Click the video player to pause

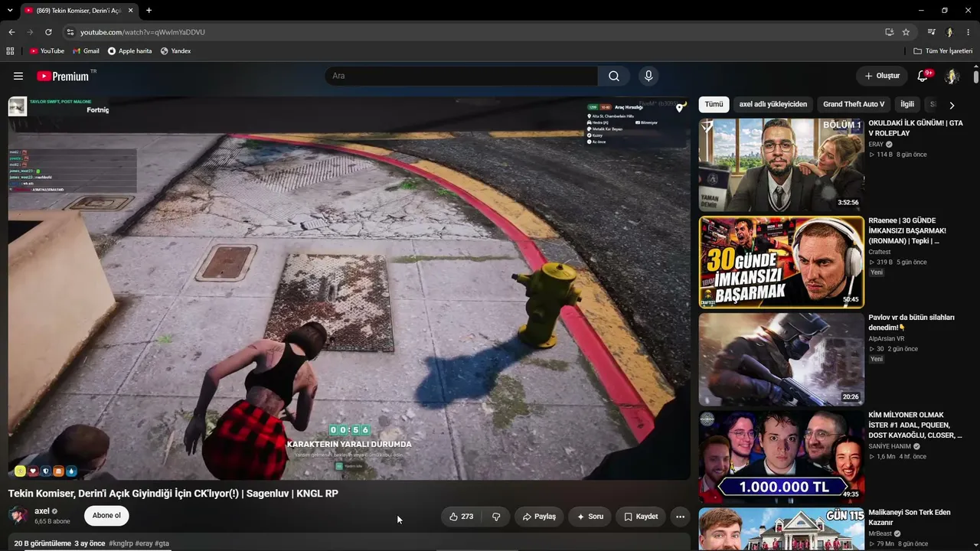tap(349, 288)
